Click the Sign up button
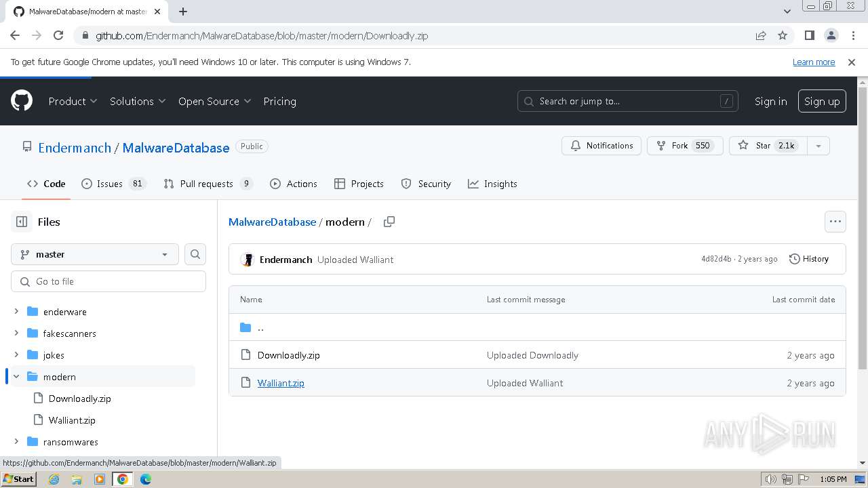This screenshot has width=868, height=488. point(821,101)
